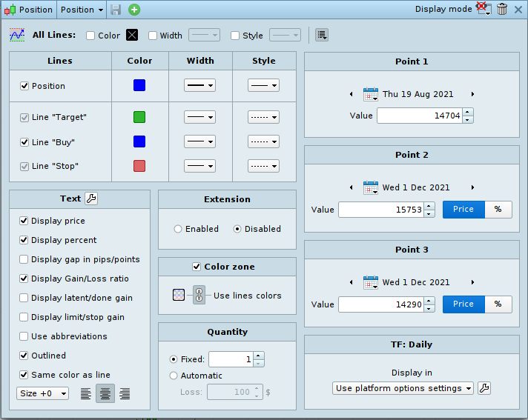Viewport: 528px width, 420px height.
Task: Click the Position line blue color swatch
Action: pos(139,85)
